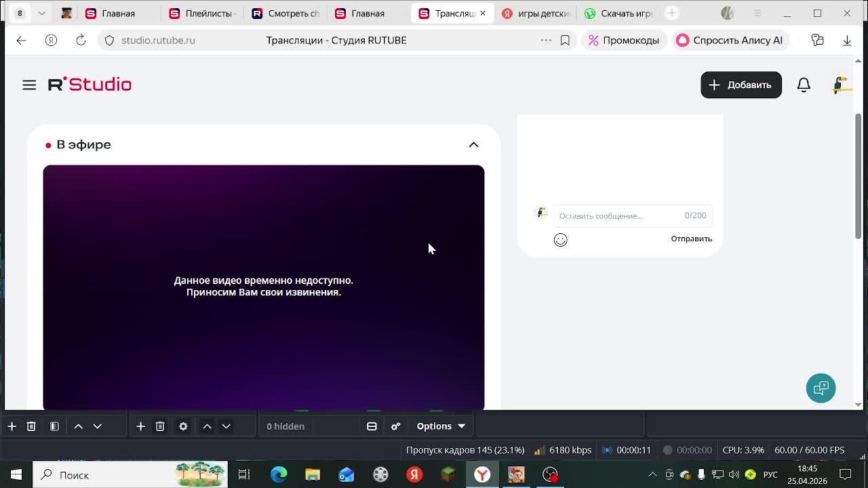Image resolution: width=868 pixels, height=488 pixels.
Task: Show hidden system tray icons
Action: [652, 474]
